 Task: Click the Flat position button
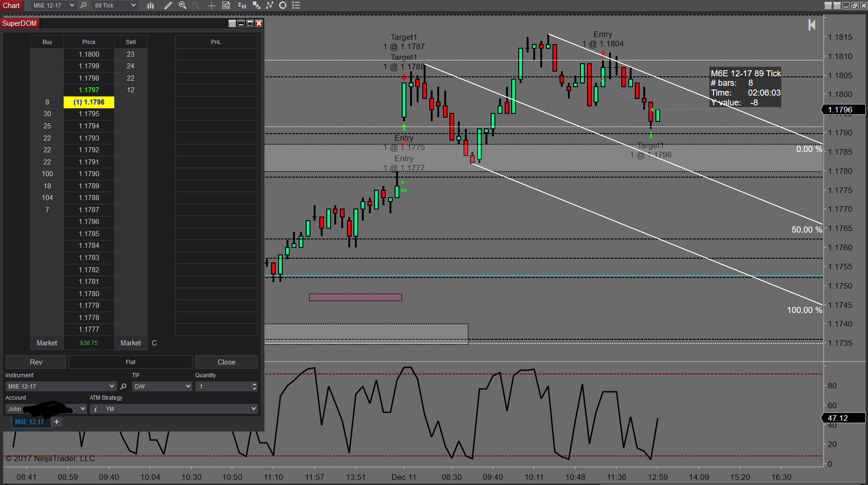[x=131, y=362]
